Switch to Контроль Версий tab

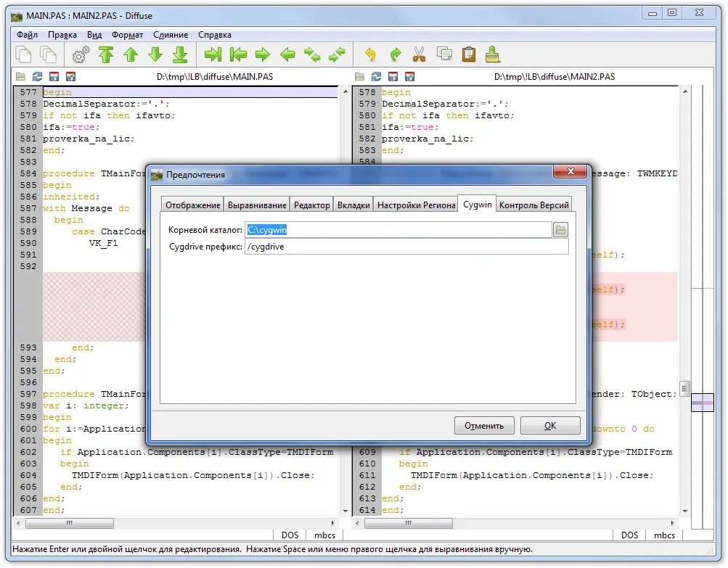[533, 205]
